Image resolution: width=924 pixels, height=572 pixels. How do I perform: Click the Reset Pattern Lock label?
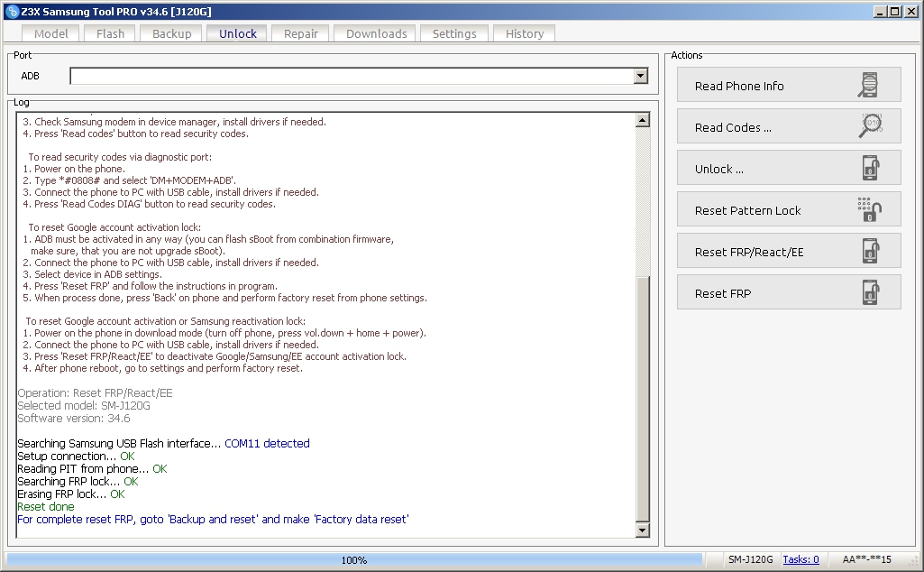click(747, 210)
